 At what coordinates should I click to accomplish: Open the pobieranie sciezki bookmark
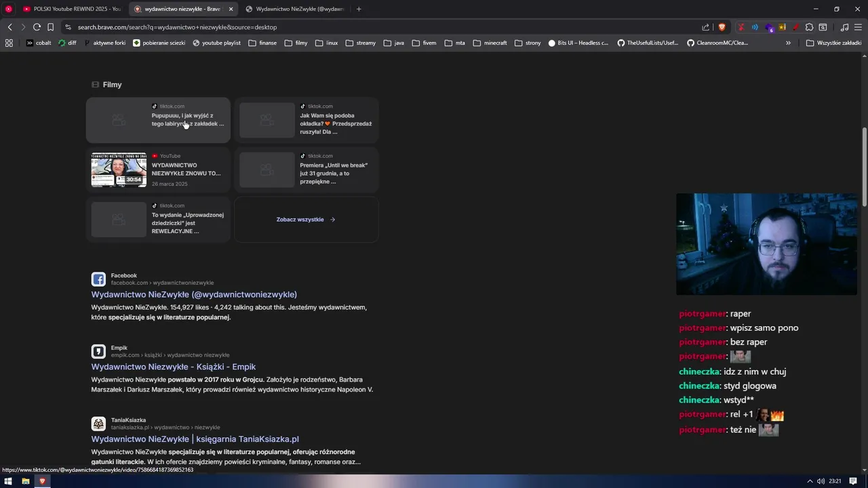[159, 43]
